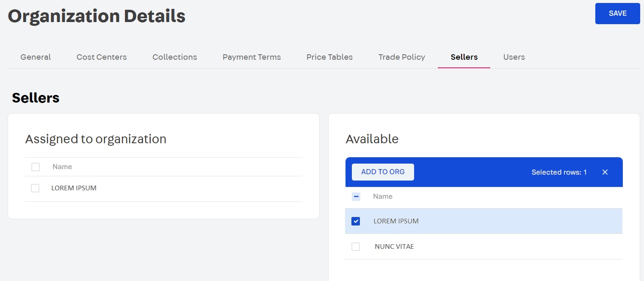Go to Payment Terms tab
Image resolution: width=644 pixels, height=281 pixels.
252,57
